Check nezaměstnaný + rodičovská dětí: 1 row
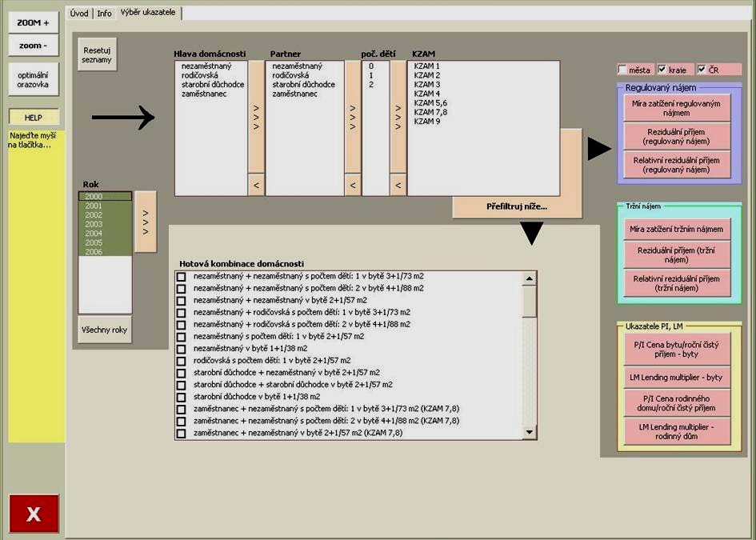This screenshot has width=756, height=540. [x=182, y=313]
